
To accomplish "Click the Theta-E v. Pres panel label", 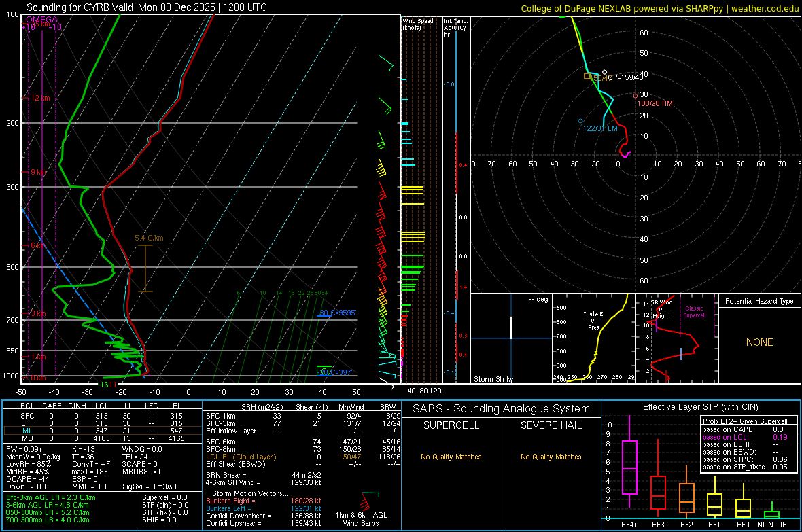I will [593, 321].
